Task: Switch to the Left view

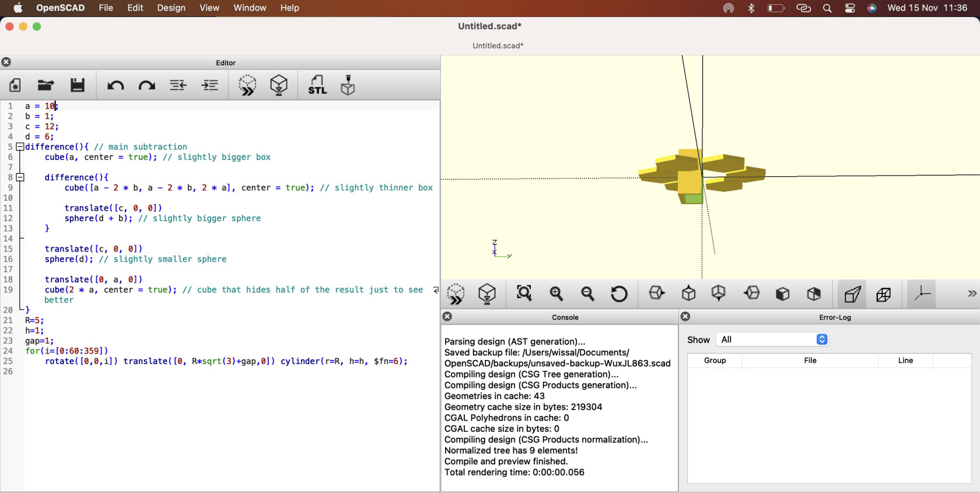Action: (x=752, y=293)
